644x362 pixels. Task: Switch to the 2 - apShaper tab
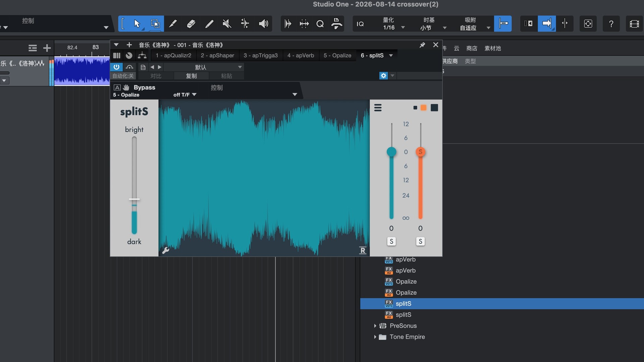[217, 56]
